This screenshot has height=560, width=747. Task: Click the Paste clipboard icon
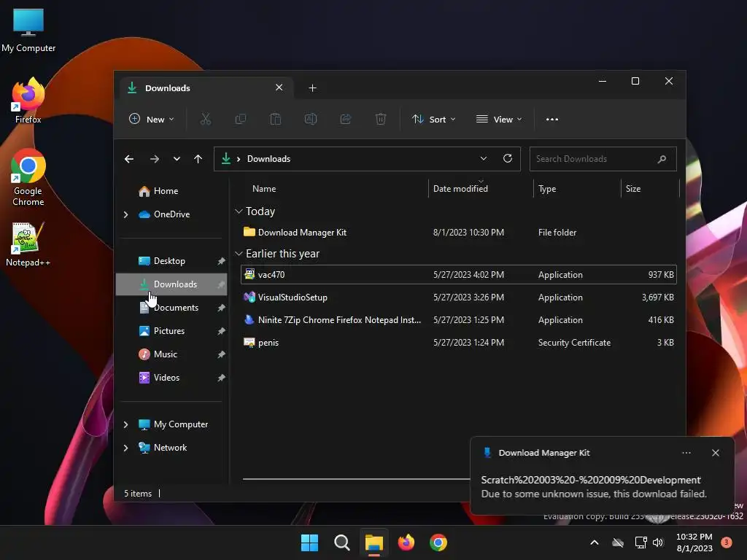[275, 119]
